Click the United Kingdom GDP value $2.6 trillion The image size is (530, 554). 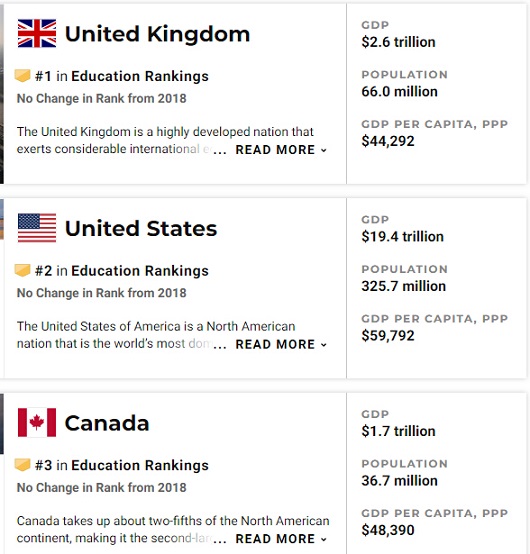[398, 42]
